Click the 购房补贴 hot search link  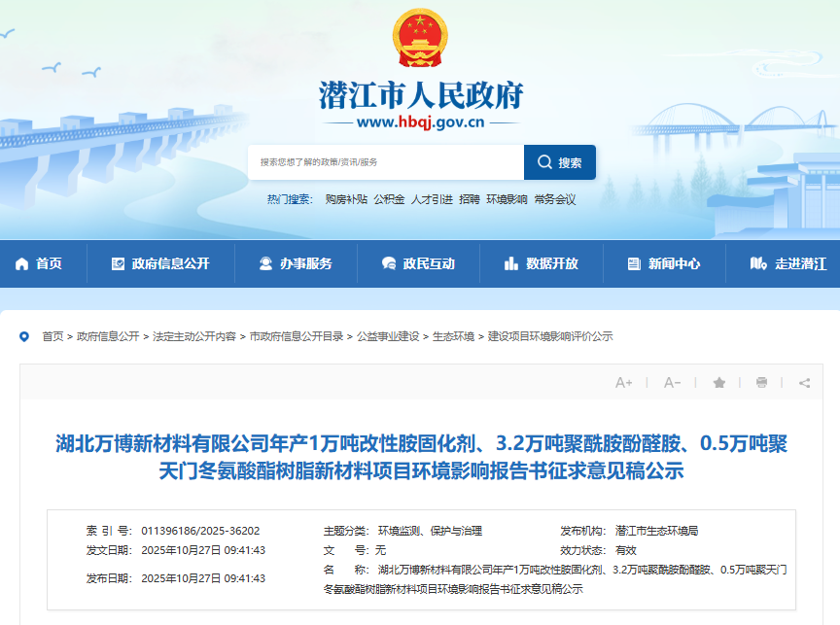[346, 199]
